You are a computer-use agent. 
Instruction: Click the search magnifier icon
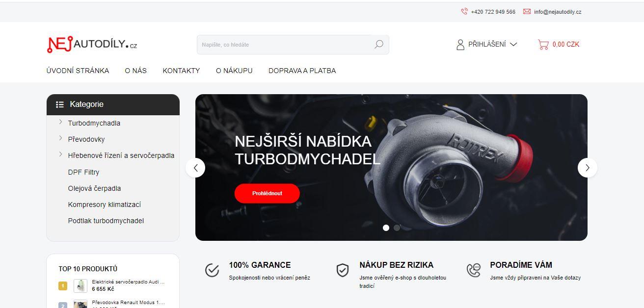click(379, 45)
